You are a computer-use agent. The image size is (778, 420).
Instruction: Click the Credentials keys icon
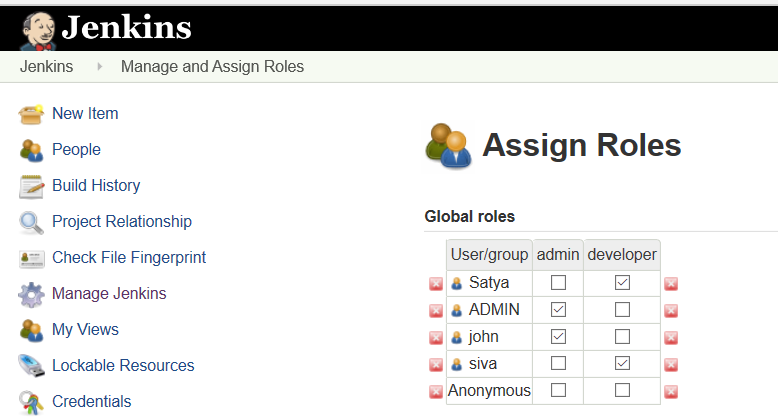click(32, 402)
